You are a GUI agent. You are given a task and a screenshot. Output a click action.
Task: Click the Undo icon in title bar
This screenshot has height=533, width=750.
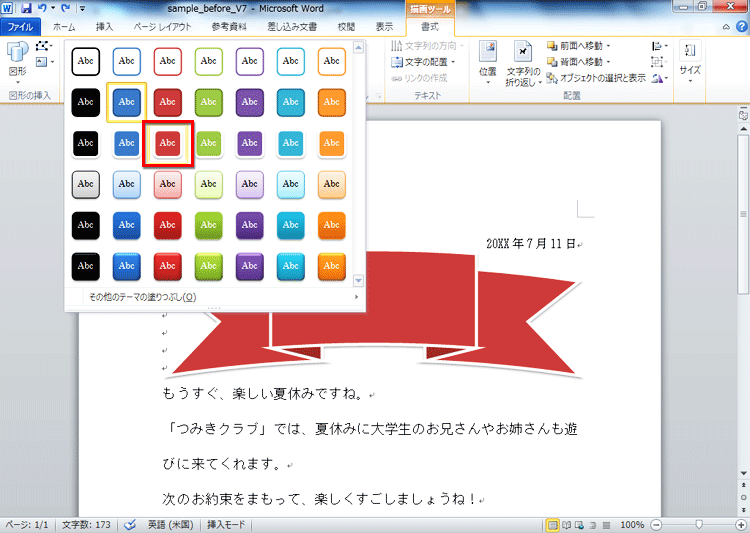point(42,8)
